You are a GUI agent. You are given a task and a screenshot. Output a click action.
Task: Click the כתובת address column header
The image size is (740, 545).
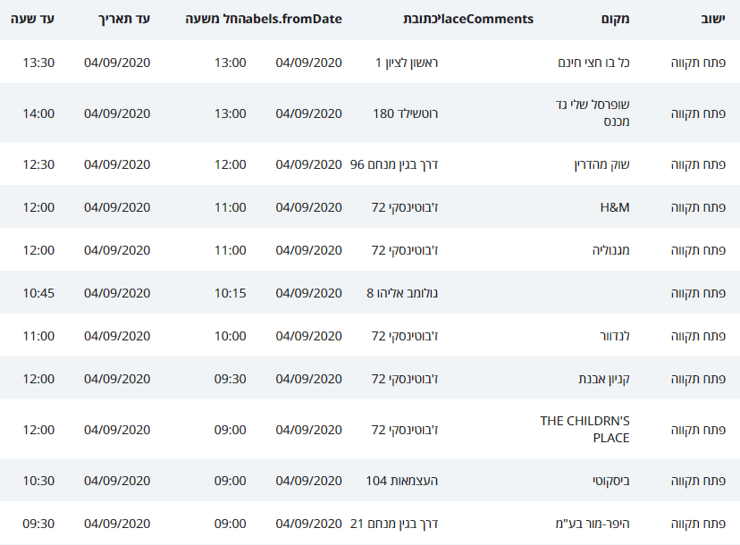pos(421,19)
